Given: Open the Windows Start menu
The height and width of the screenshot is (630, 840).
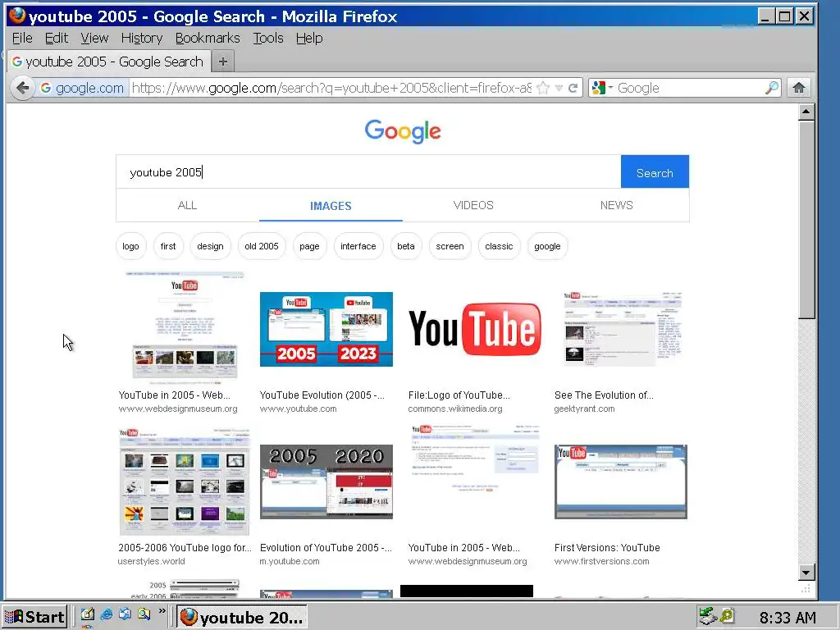Looking at the screenshot, I should [34, 617].
